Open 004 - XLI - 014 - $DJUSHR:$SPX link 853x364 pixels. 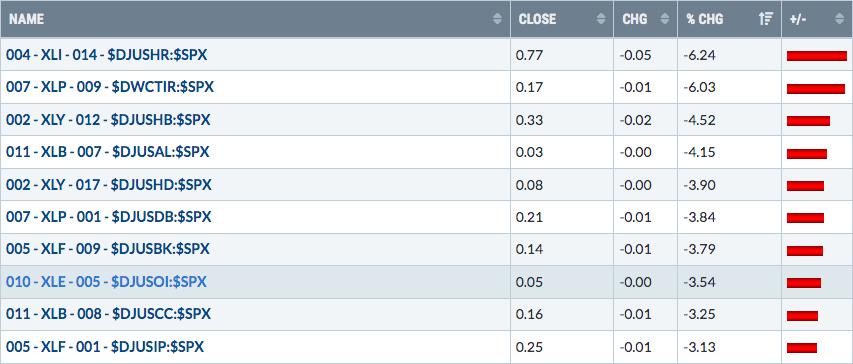pos(107,55)
